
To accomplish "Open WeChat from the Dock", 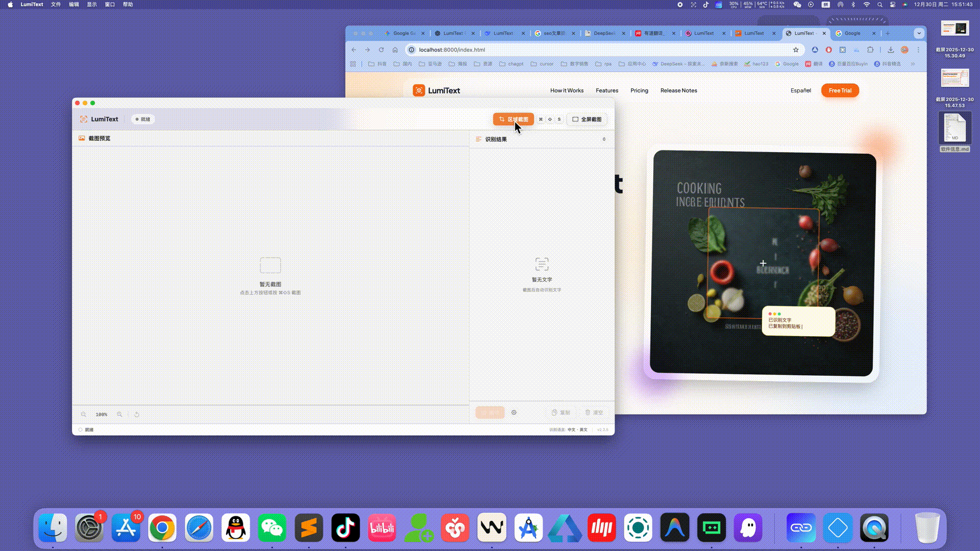I will tap(272, 528).
